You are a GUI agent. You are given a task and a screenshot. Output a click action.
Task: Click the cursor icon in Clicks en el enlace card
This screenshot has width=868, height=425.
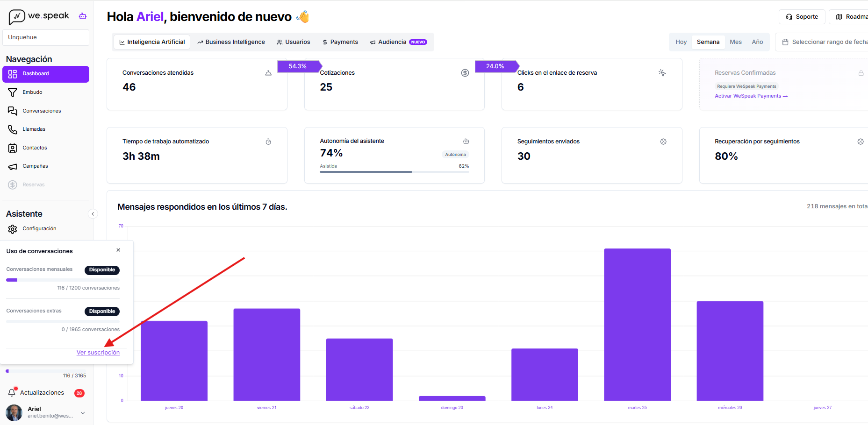pyautogui.click(x=662, y=73)
